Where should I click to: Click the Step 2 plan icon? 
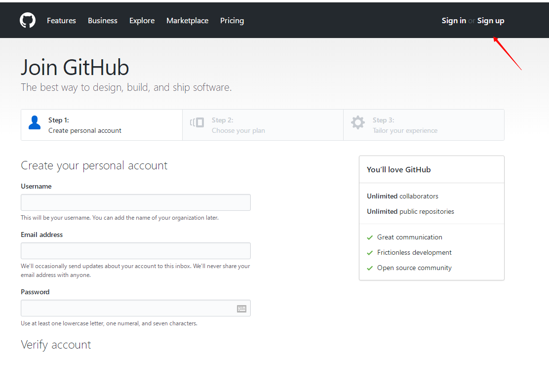pos(197,122)
